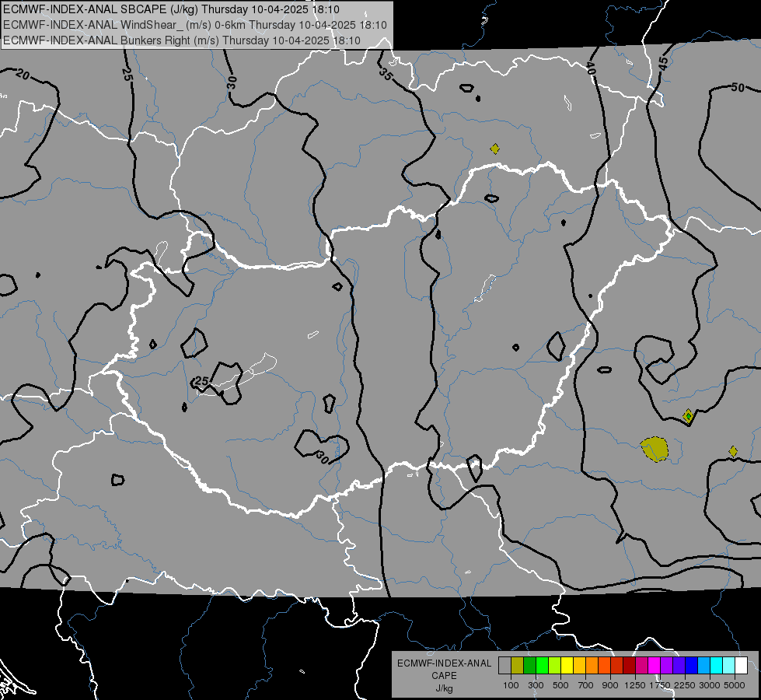The height and width of the screenshot is (700, 761).
Task: Click the ECMWF-INDEX-ANAL legend title
Action: point(444,663)
